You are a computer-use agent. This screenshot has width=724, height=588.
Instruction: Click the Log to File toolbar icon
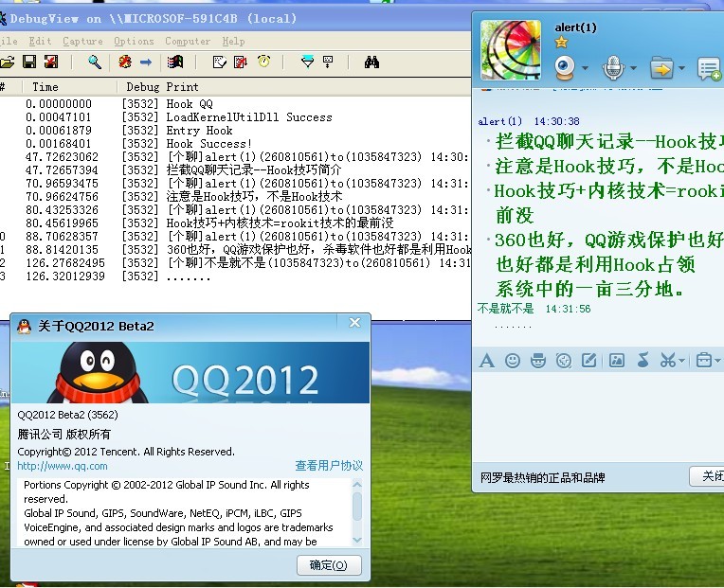pos(51,62)
